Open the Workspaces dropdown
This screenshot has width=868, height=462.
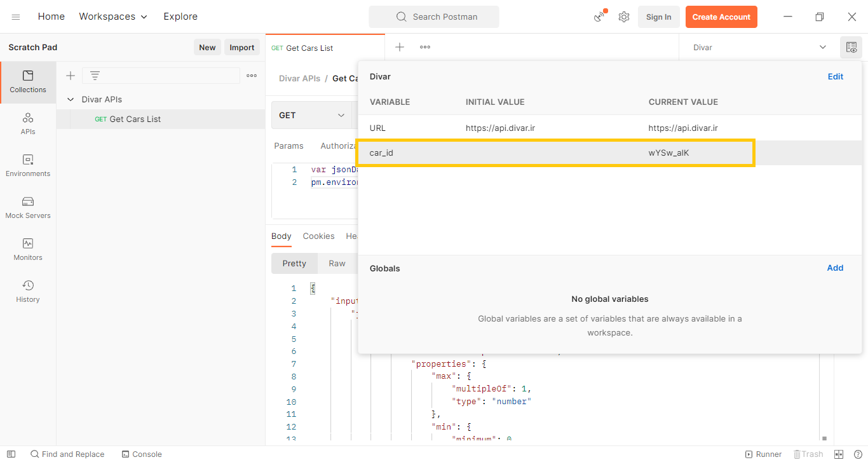(x=113, y=17)
